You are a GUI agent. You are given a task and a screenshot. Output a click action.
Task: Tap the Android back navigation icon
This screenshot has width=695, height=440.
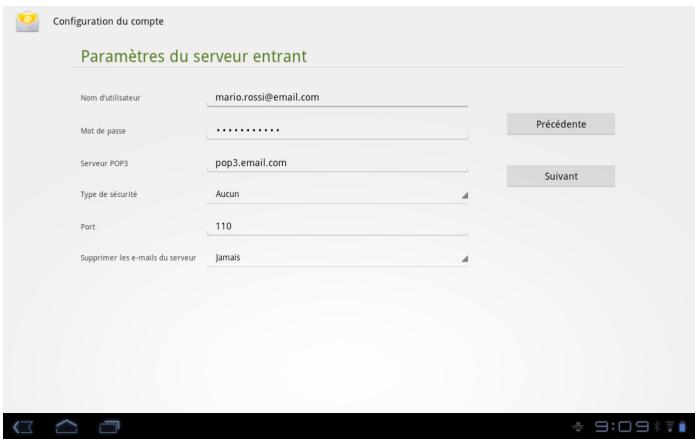23,427
